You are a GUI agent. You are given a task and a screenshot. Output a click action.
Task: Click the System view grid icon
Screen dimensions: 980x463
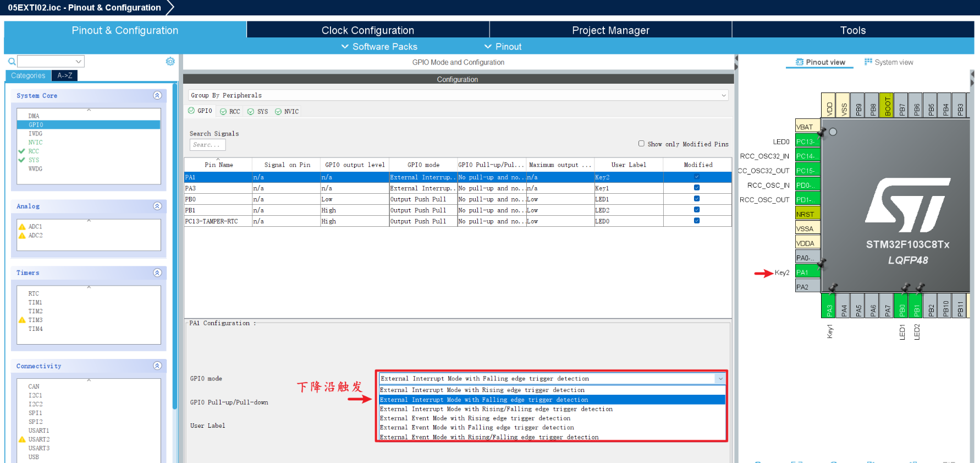[x=868, y=62]
